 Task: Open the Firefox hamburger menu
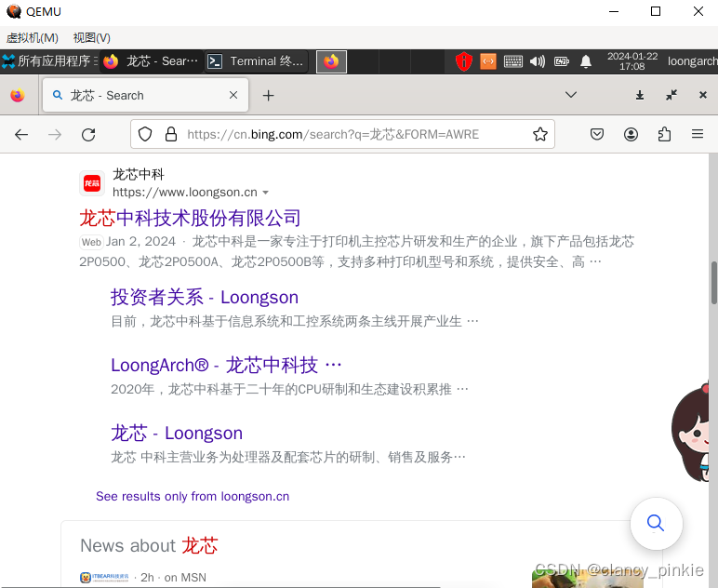coord(698,134)
